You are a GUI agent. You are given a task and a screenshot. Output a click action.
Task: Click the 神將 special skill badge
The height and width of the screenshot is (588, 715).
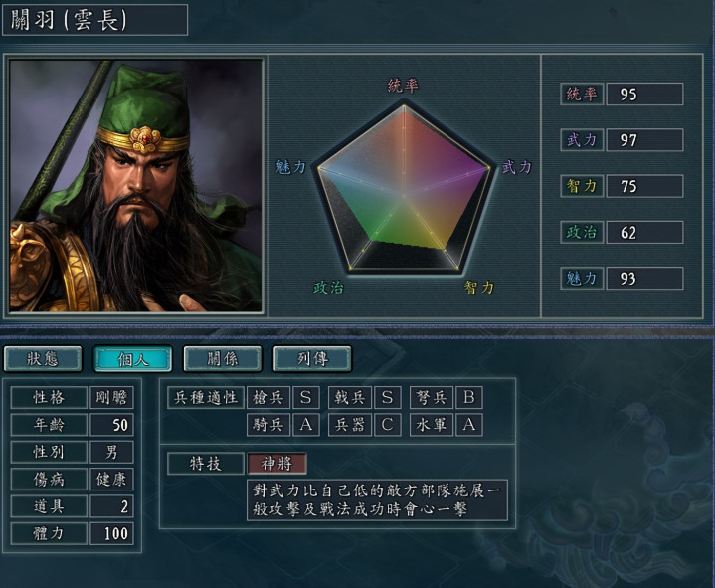(x=276, y=464)
